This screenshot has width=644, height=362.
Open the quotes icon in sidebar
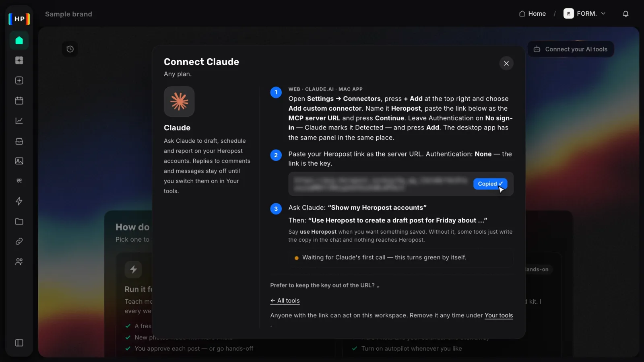tap(19, 181)
